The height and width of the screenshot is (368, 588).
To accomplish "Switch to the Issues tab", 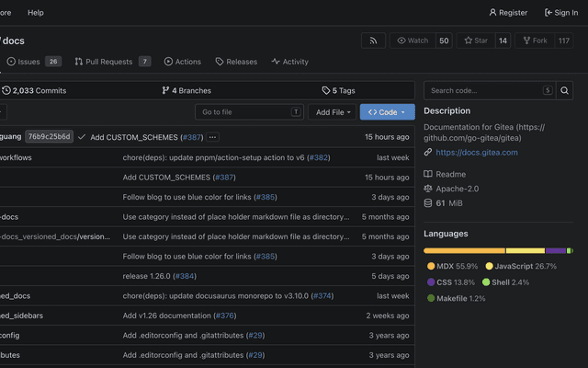I will pos(34,62).
